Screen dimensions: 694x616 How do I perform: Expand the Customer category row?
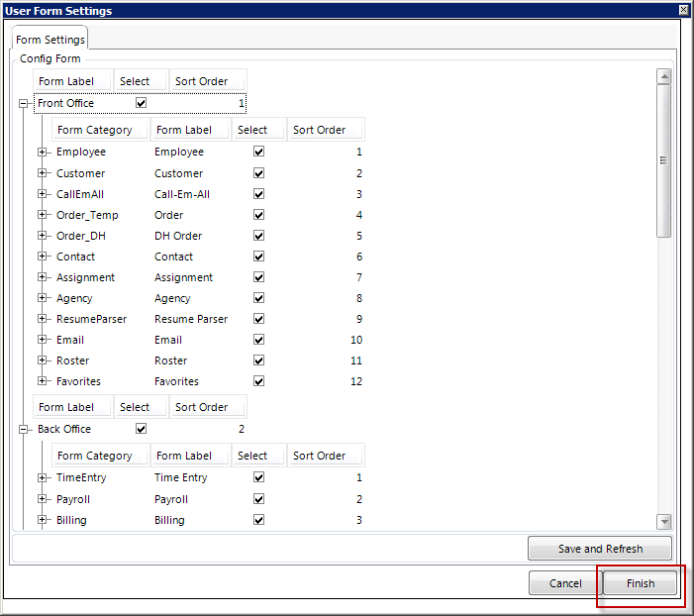click(x=42, y=172)
